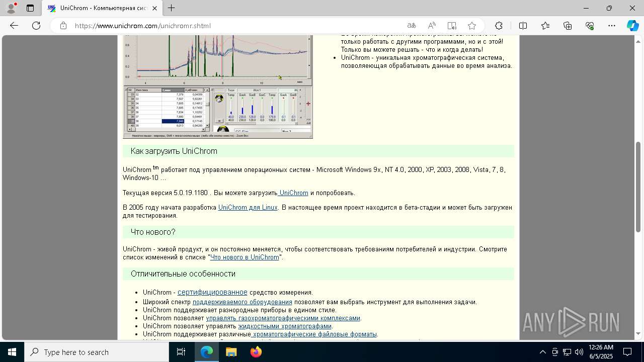Open File Explorer from taskbar

(x=231, y=352)
